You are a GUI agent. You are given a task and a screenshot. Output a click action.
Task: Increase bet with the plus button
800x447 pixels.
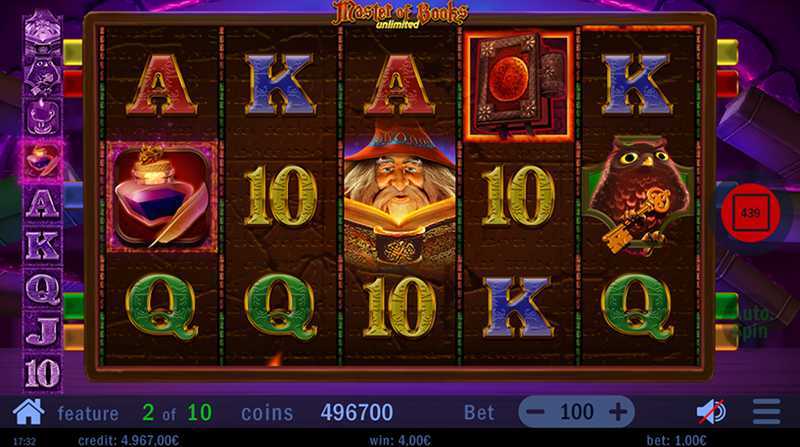(x=618, y=412)
